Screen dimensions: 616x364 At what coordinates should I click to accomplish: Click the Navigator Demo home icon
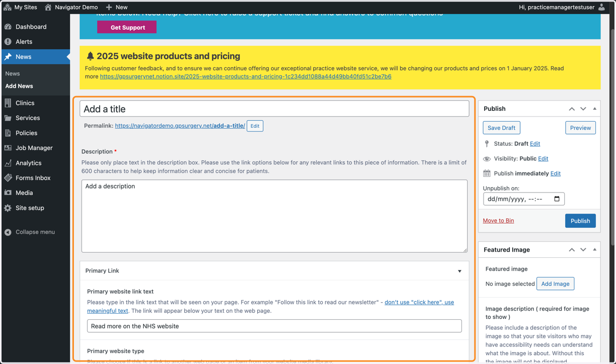coord(48,7)
